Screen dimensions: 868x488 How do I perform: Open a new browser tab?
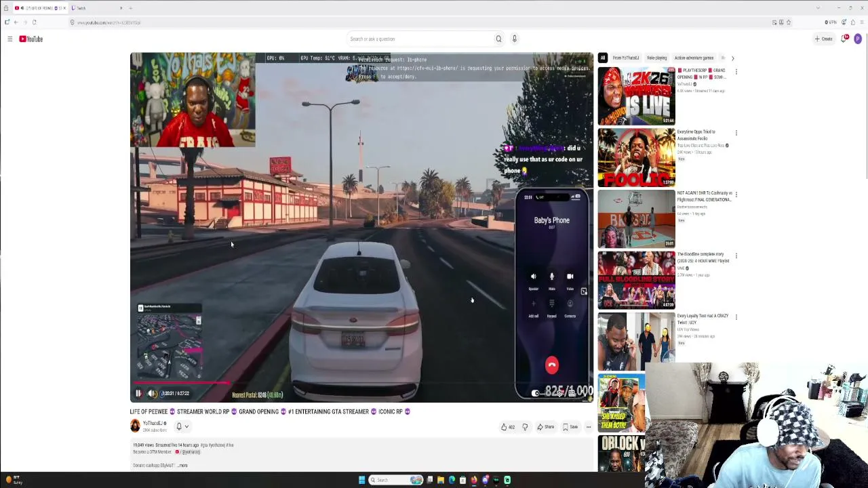(131, 8)
